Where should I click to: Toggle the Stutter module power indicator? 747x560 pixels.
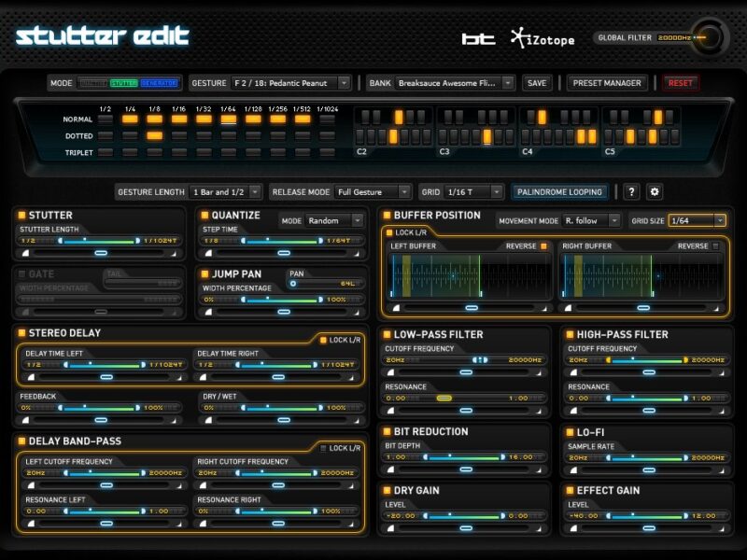click(x=21, y=216)
